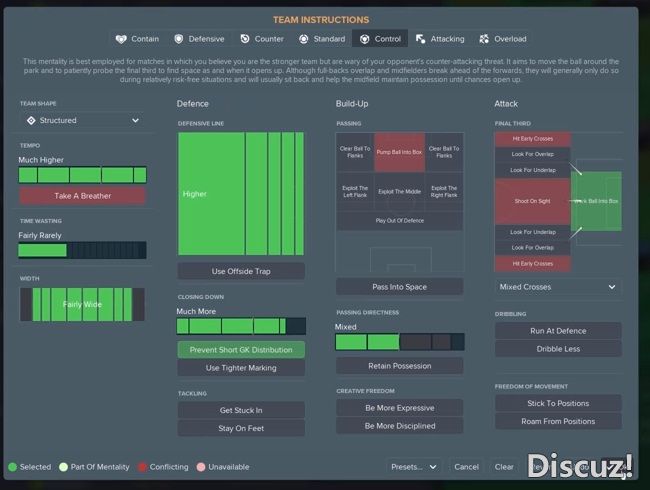The image size is (650, 490).
Task: Select Exploit The Left Flank zone
Action: pyautogui.click(x=355, y=192)
